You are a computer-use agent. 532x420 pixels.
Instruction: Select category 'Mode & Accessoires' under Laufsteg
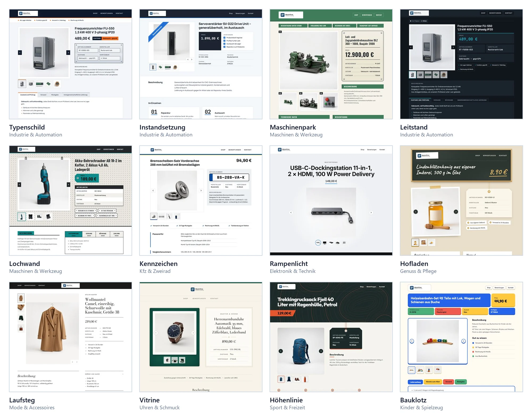[x=32, y=408]
